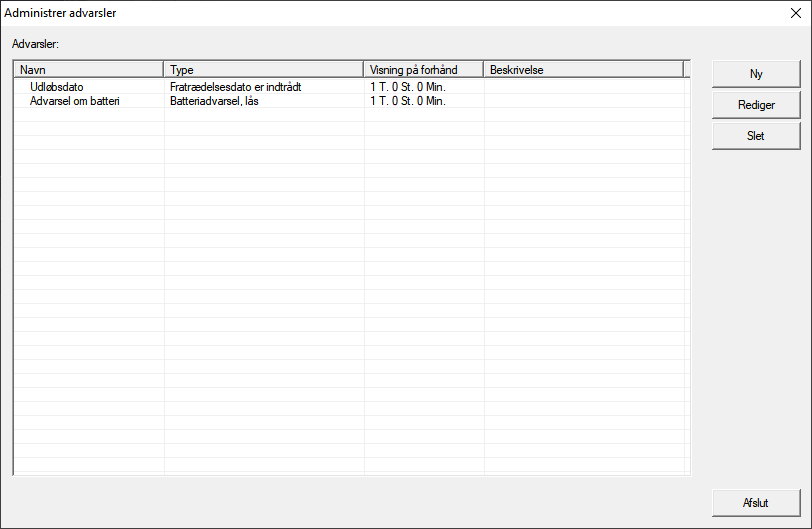Viewport: 812px width, 529px height.
Task: Click the empty area below the warnings list rows
Action: pyautogui.click(x=350, y=300)
